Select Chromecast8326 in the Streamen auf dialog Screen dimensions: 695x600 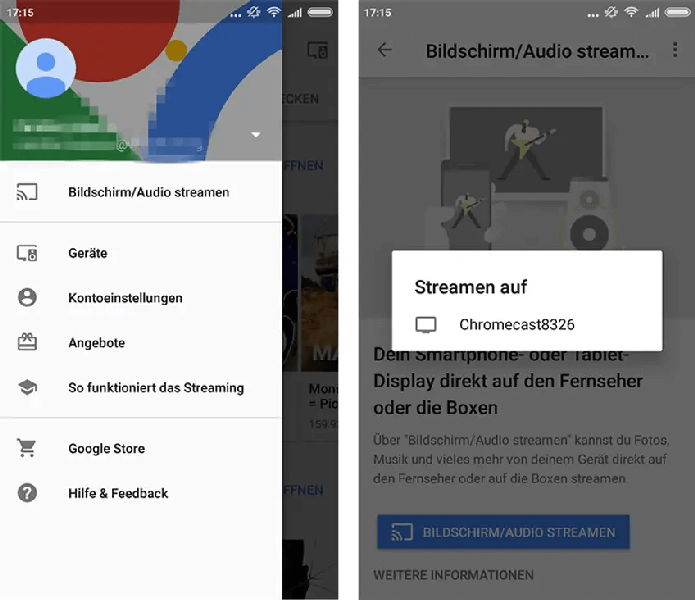click(x=527, y=324)
